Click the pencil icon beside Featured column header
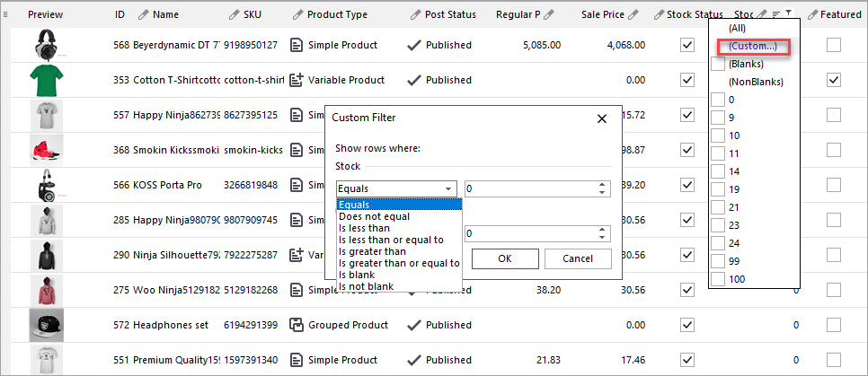Image resolution: width=868 pixels, height=376 pixels. (x=812, y=14)
